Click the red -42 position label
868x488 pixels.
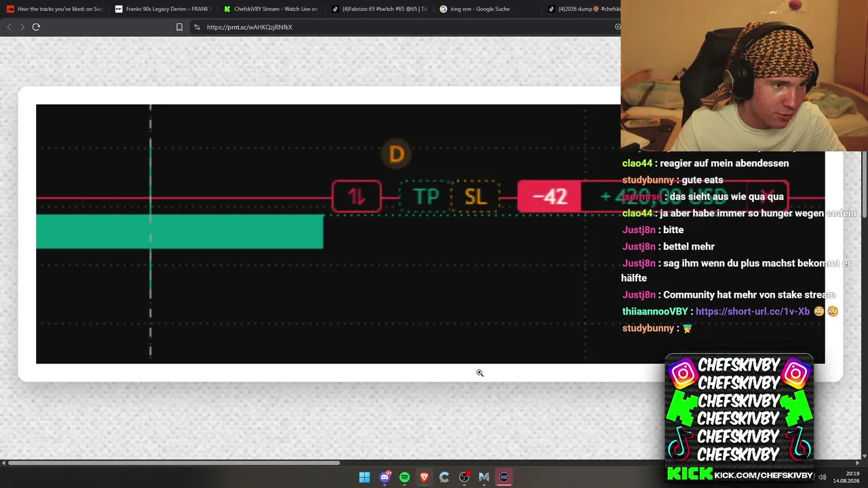pos(549,197)
